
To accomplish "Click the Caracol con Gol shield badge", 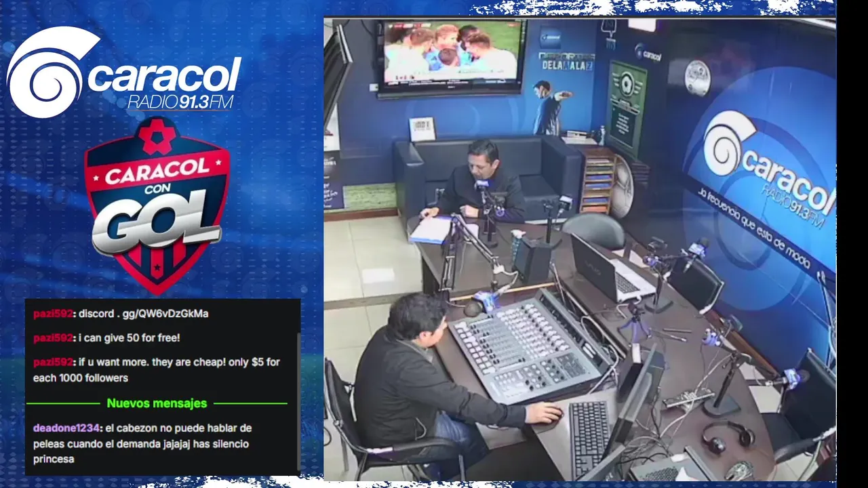I will (x=157, y=205).
